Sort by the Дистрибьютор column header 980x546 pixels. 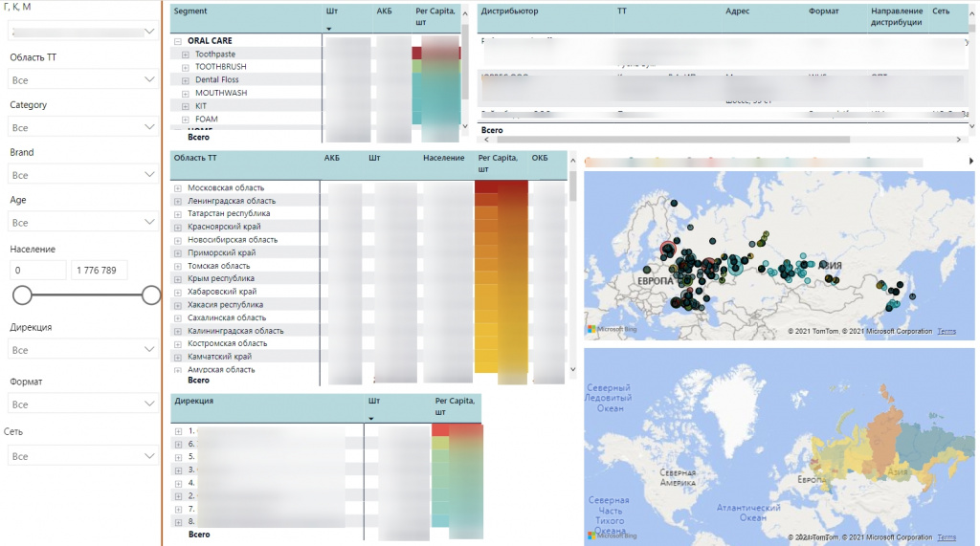coord(509,11)
